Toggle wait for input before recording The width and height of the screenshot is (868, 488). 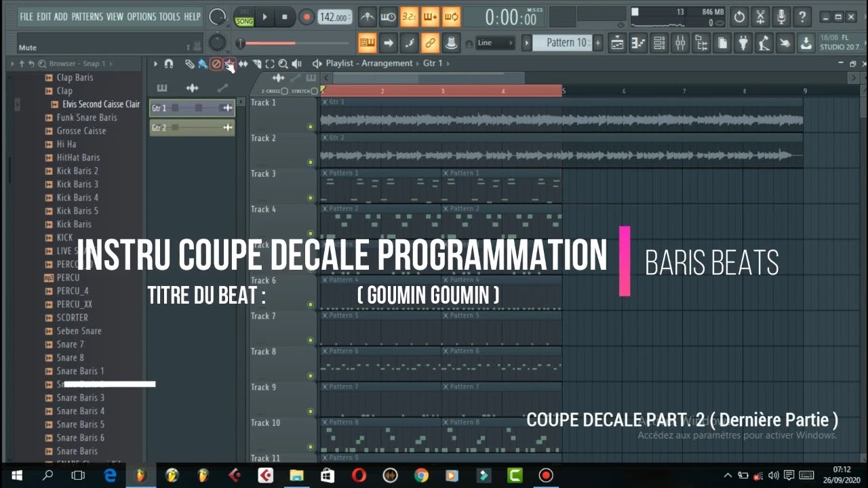388,17
